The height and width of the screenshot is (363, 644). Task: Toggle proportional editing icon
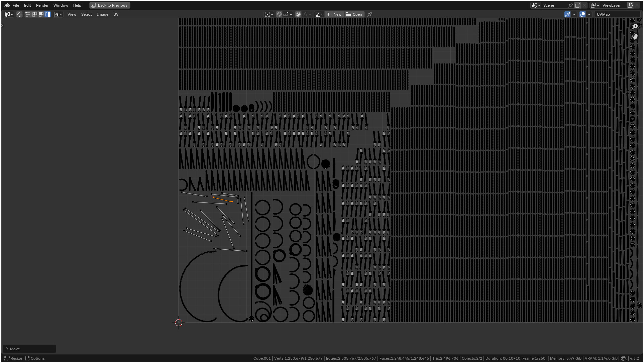click(298, 14)
